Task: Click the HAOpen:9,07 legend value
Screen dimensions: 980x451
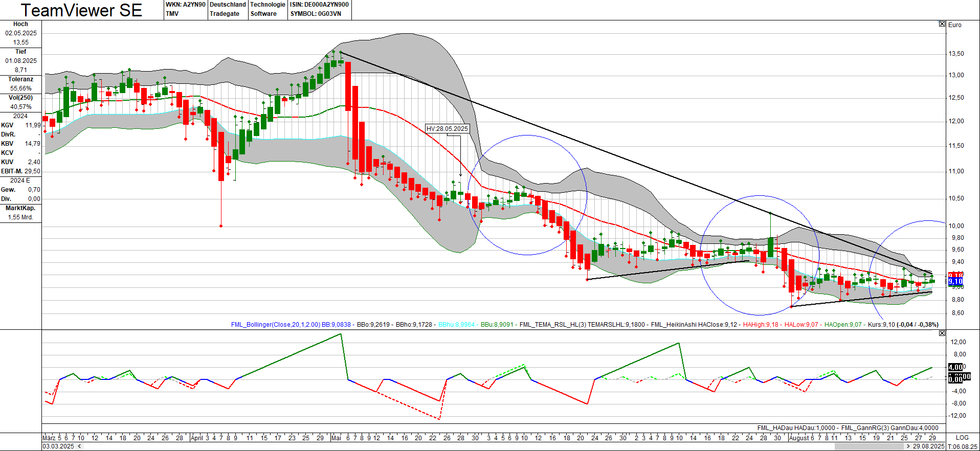Action: tap(843, 325)
